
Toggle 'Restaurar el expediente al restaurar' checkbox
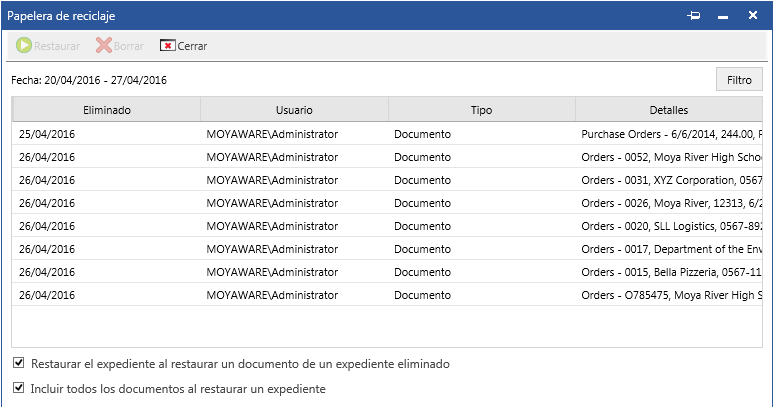pos(18,363)
